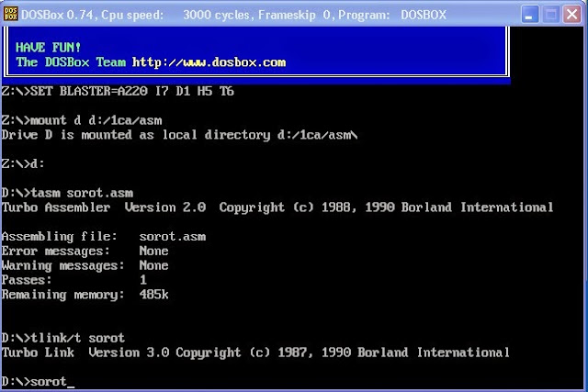Viewport: 588px width, 392px height.
Task: Click the 'Turbo Assembler Version 2.0' line
Action: (x=277, y=207)
